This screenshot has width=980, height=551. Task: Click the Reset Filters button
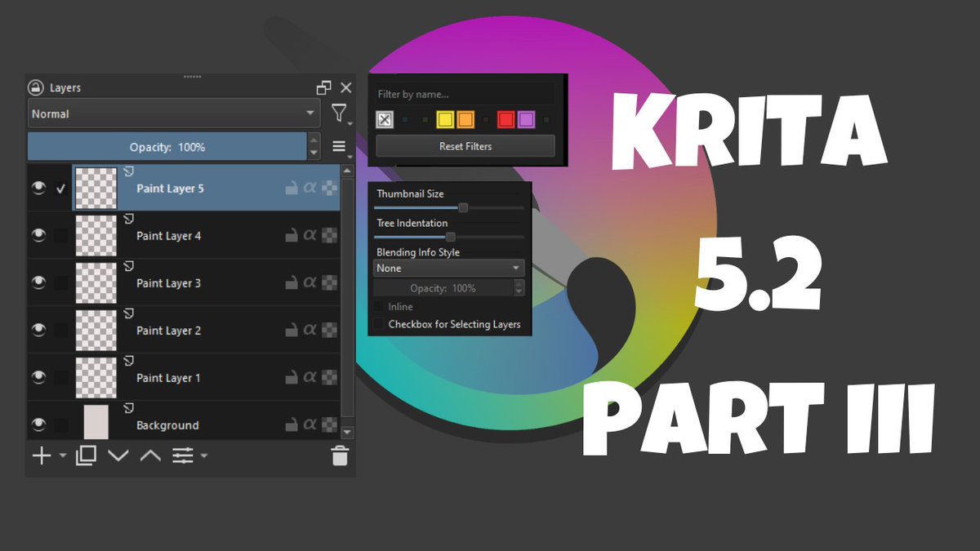[465, 146]
